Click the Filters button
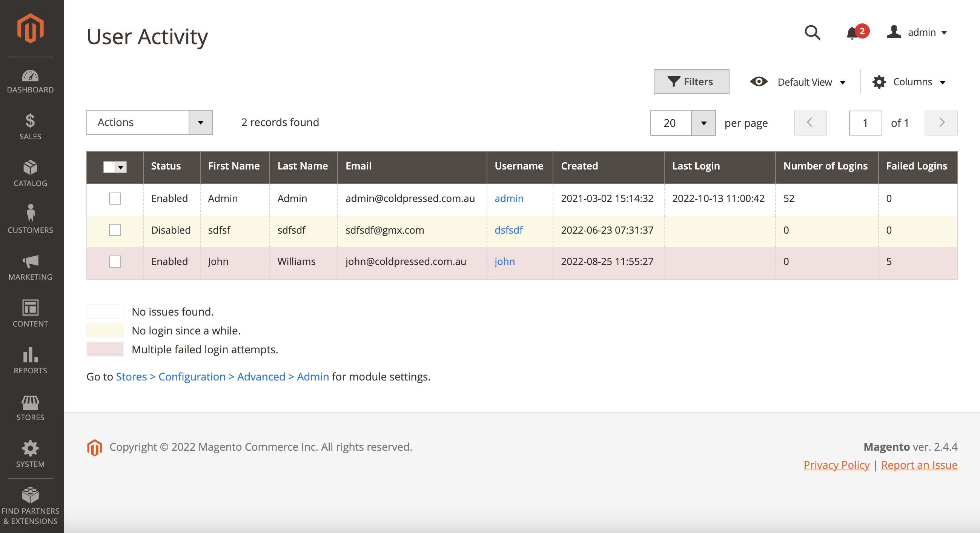 coord(691,82)
